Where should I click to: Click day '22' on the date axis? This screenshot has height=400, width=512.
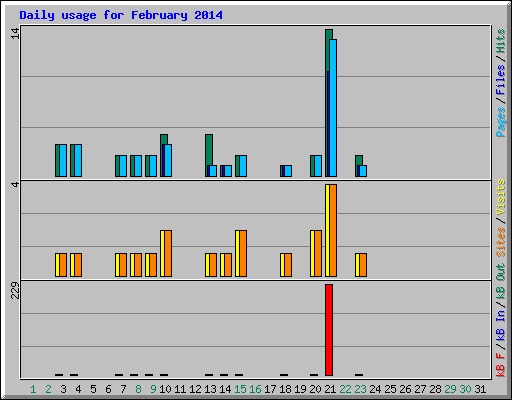345,389
